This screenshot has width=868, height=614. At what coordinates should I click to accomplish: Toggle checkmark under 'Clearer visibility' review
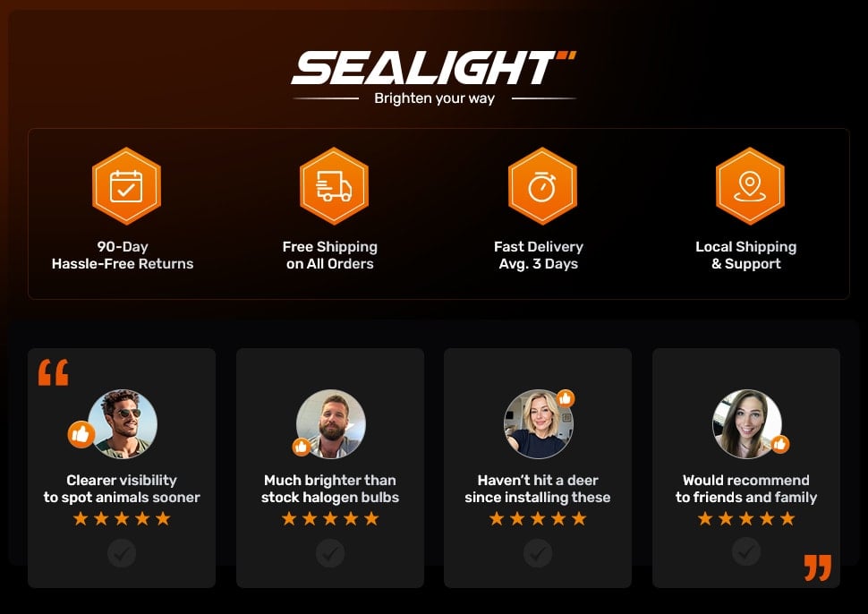click(122, 554)
